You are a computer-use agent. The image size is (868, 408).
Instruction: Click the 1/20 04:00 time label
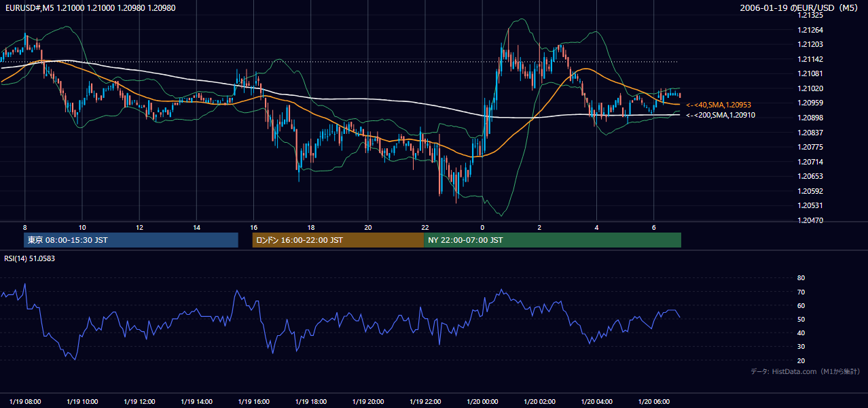(596, 402)
